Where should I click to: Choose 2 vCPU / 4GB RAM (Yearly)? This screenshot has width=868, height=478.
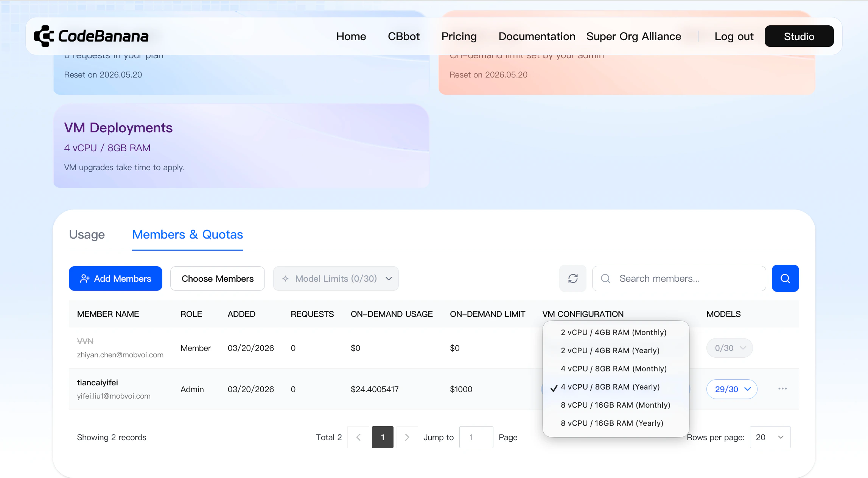pyautogui.click(x=616, y=351)
